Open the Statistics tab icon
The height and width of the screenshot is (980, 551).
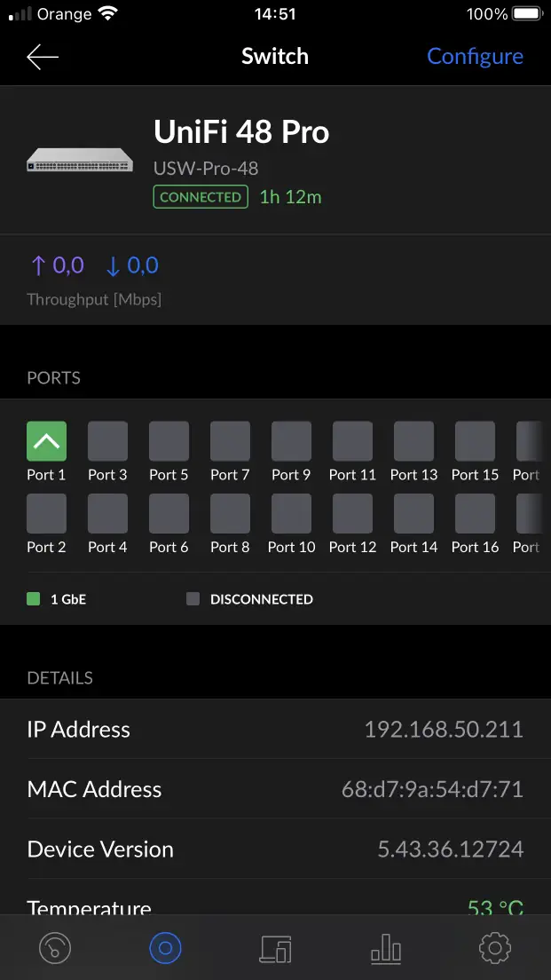point(386,948)
